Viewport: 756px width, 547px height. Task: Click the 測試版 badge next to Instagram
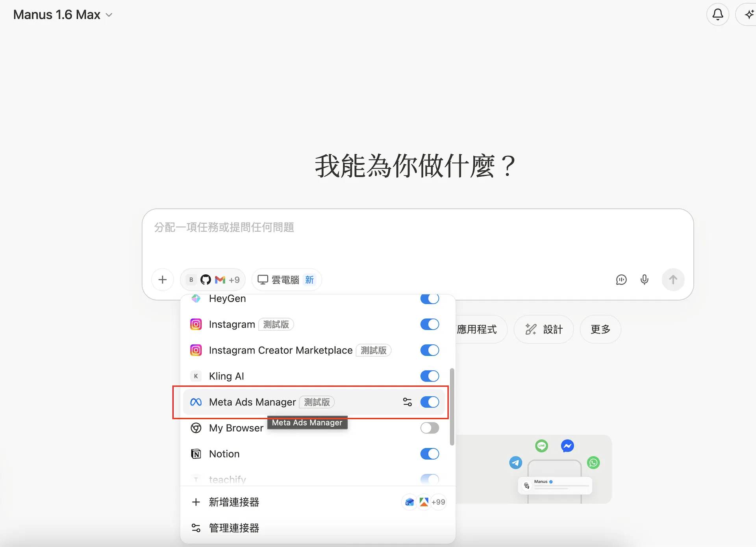point(276,324)
